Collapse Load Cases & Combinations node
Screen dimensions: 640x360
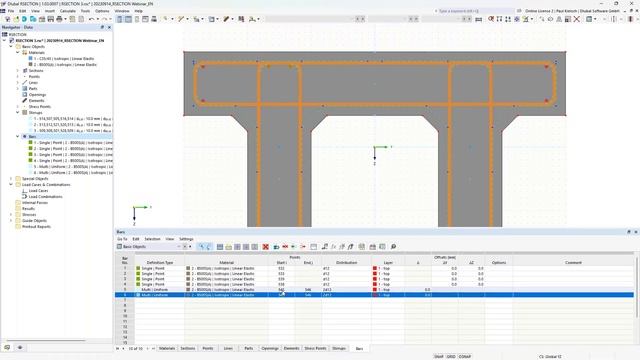(x=11, y=184)
